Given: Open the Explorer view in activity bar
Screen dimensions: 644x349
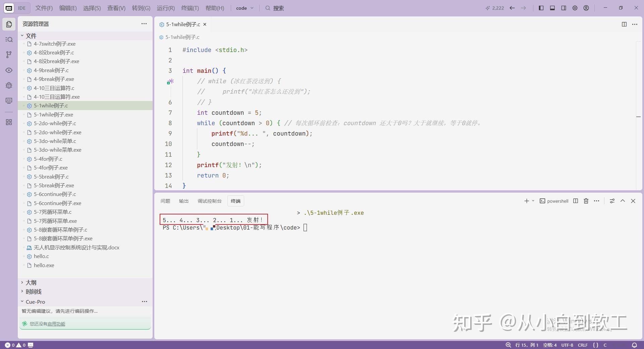Looking at the screenshot, I should pos(9,24).
